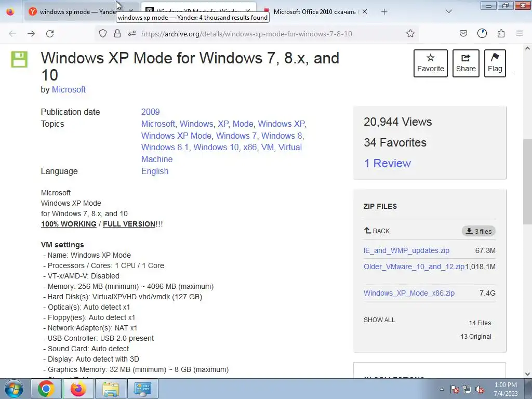532x399 pixels.
Task: Open the Microsoft author link
Action: pos(69,89)
